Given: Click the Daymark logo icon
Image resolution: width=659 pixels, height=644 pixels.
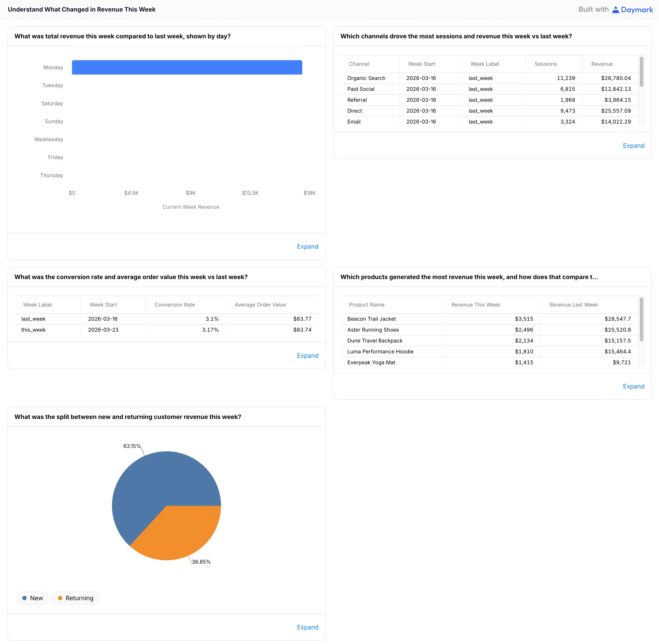Looking at the screenshot, I should tap(615, 9).
